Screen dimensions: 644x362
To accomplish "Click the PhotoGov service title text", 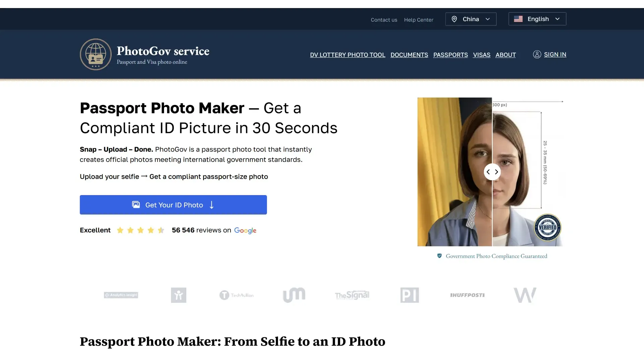I will (x=163, y=51).
